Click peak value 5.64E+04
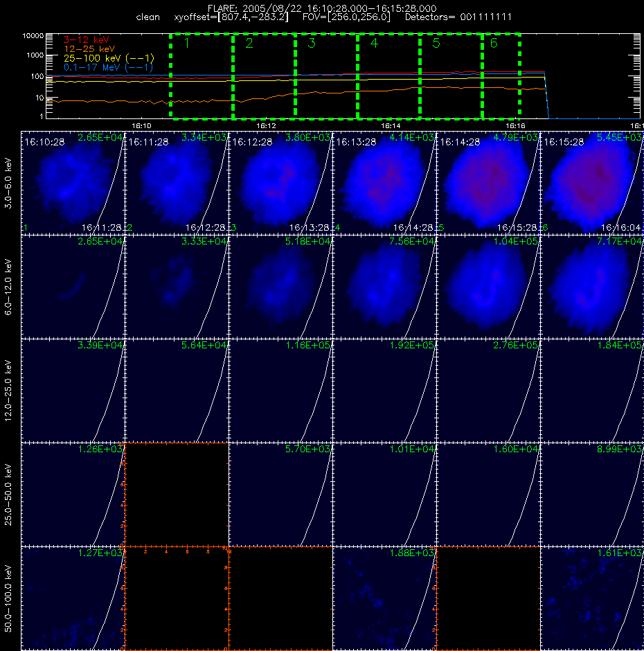644x651 pixels. (x=204, y=345)
